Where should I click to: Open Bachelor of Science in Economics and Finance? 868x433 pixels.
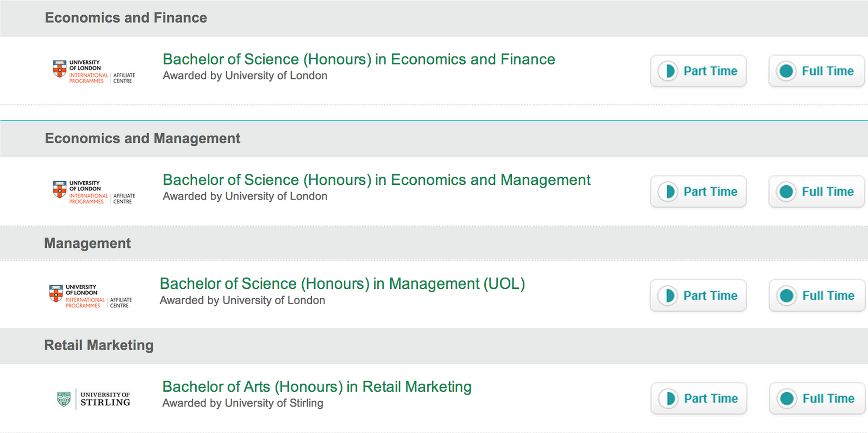click(359, 59)
